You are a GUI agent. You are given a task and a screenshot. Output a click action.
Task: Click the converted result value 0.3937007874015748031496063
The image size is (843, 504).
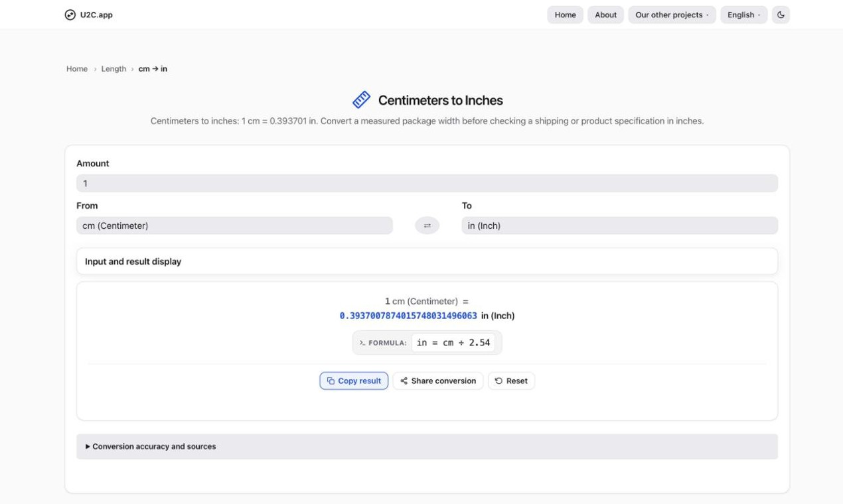coord(408,316)
